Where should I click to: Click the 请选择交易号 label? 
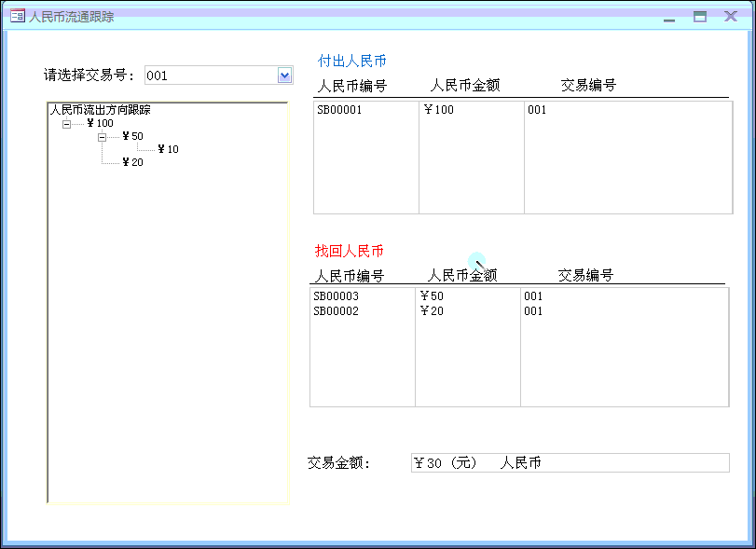[x=89, y=75]
